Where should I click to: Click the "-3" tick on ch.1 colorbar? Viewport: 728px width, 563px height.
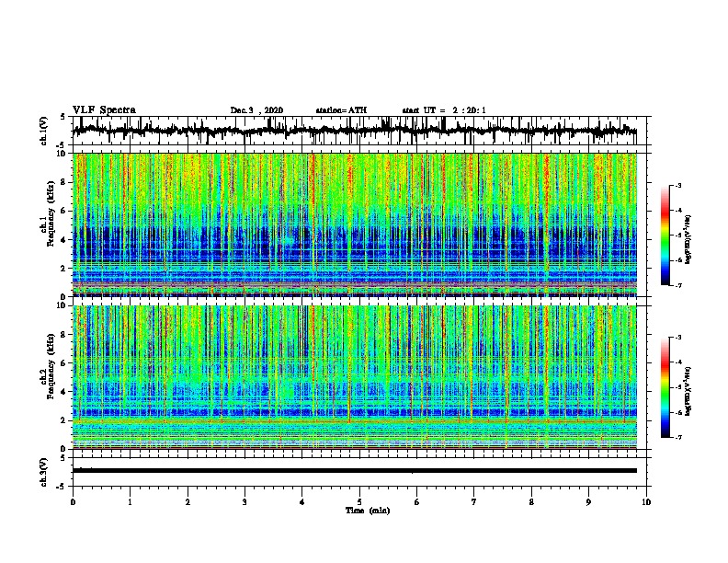tap(677, 185)
